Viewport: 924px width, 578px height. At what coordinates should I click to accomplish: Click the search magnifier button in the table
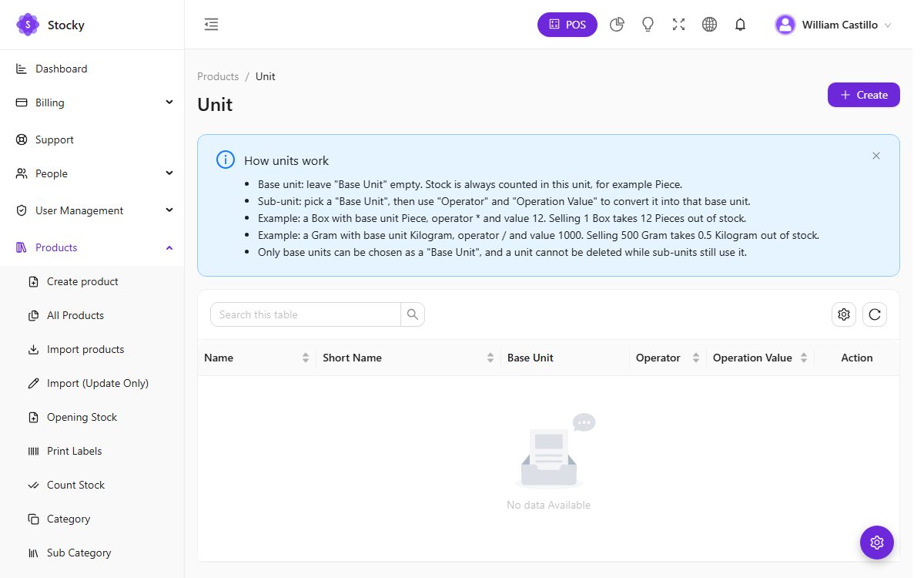(x=413, y=314)
